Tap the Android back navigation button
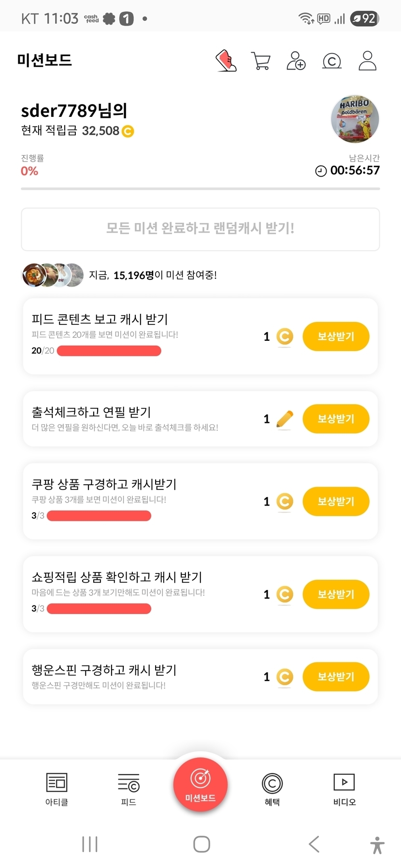Viewport: 401px width, 868px height. click(314, 844)
